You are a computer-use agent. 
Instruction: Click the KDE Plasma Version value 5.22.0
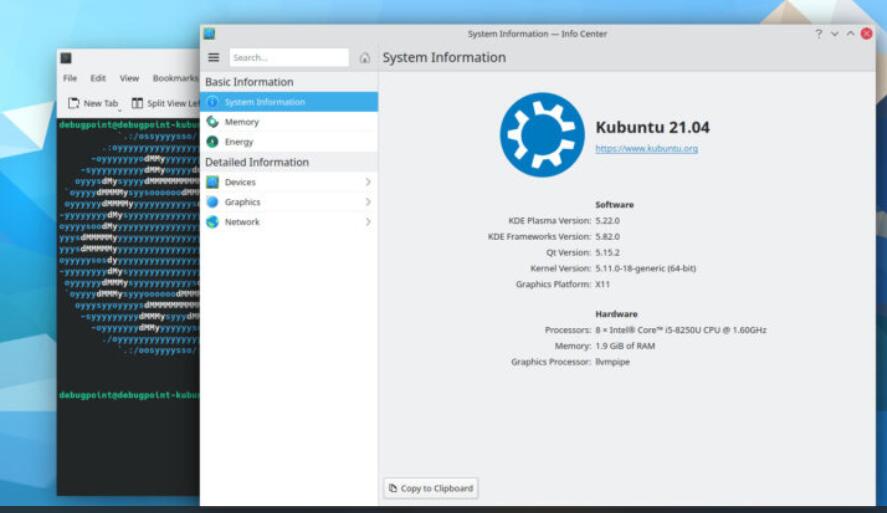click(x=607, y=221)
